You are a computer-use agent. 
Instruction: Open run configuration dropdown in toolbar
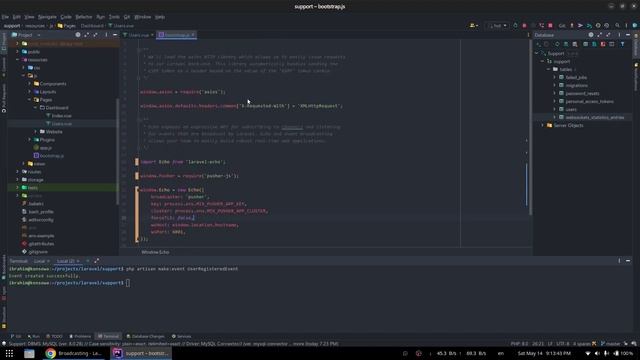tap(497, 25)
